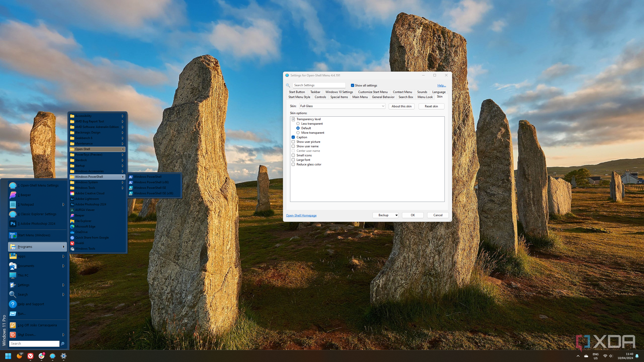Open Microsoft Edge from Programs list

point(85,227)
